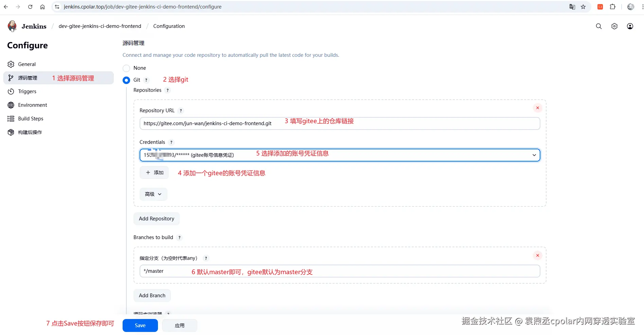Open Jenkins search magnifier

pos(599,26)
